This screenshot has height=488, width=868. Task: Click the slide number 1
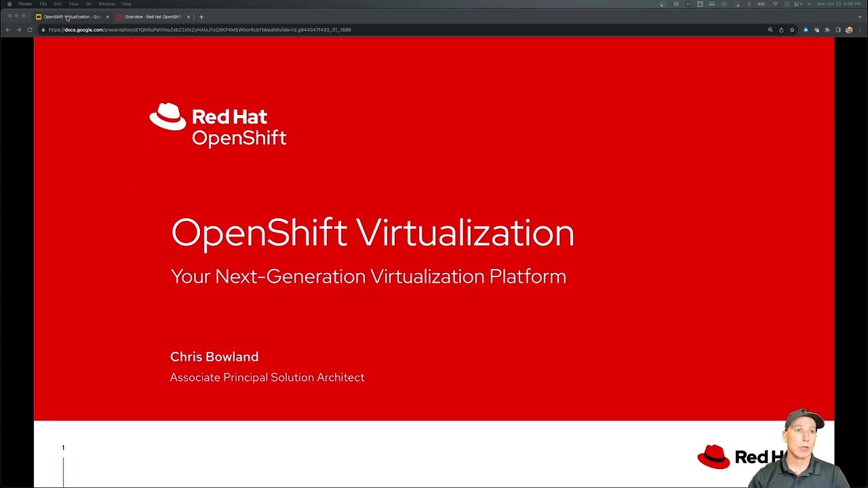coord(63,447)
